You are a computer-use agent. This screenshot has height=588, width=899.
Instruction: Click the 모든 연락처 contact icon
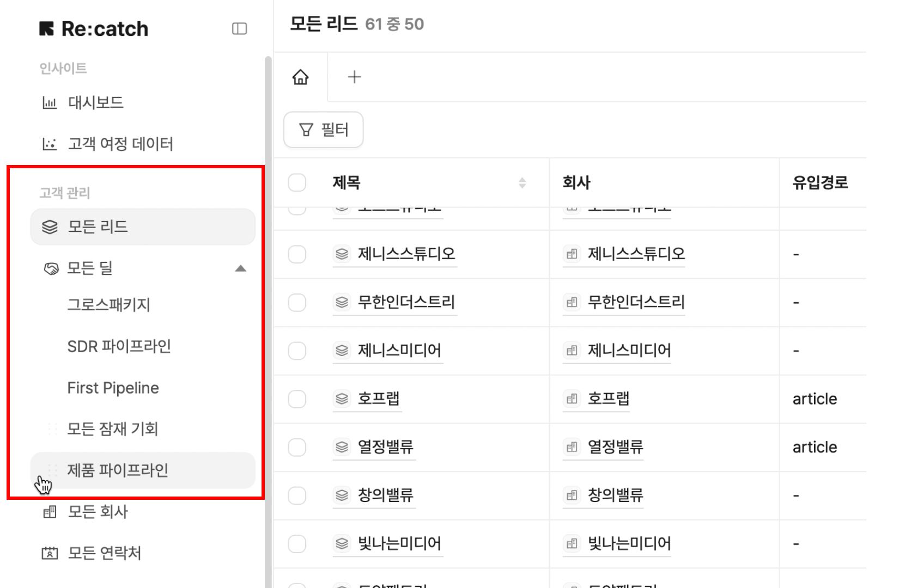coord(50,553)
